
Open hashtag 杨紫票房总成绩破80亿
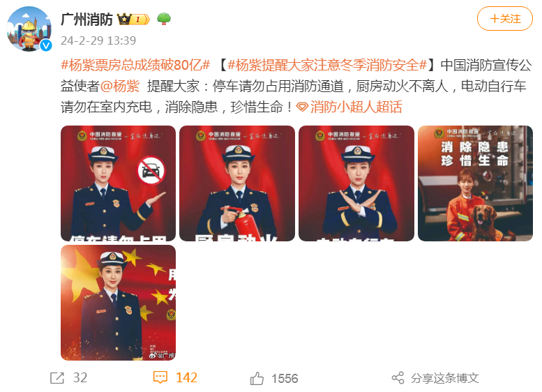coord(135,65)
